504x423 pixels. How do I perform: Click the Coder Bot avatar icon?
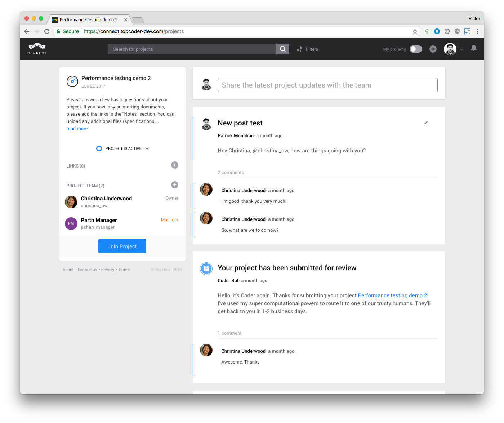pos(206,268)
